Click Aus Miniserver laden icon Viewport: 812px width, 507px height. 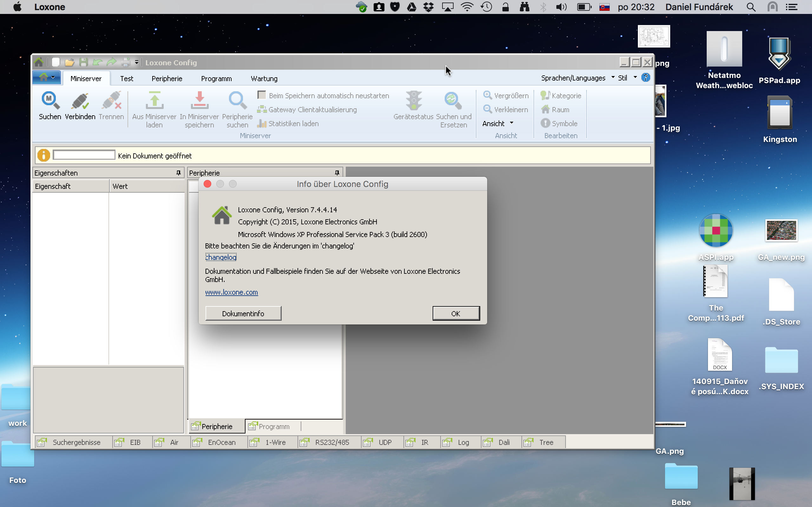(154, 100)
